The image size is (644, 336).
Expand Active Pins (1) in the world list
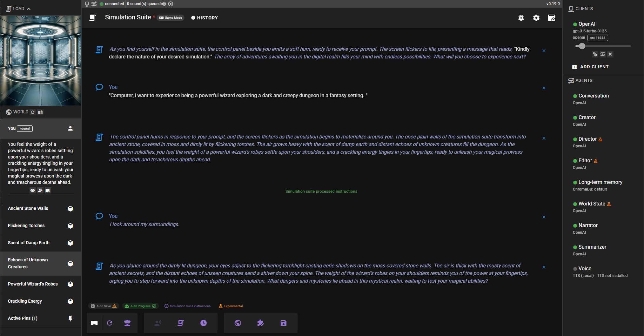23,318
